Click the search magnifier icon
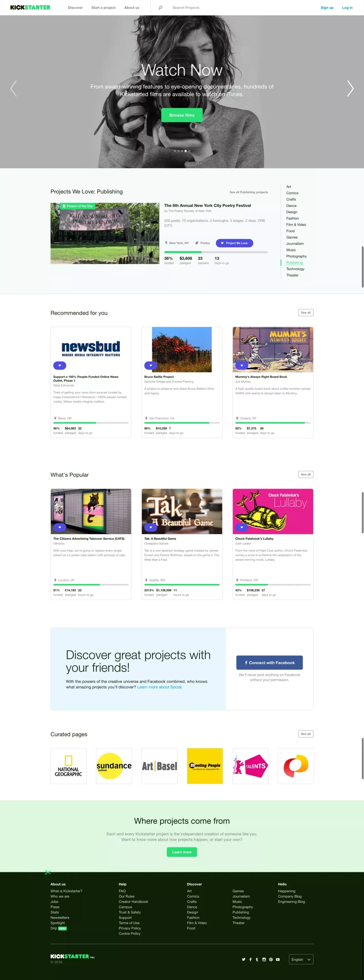 [x=161, y=8]
